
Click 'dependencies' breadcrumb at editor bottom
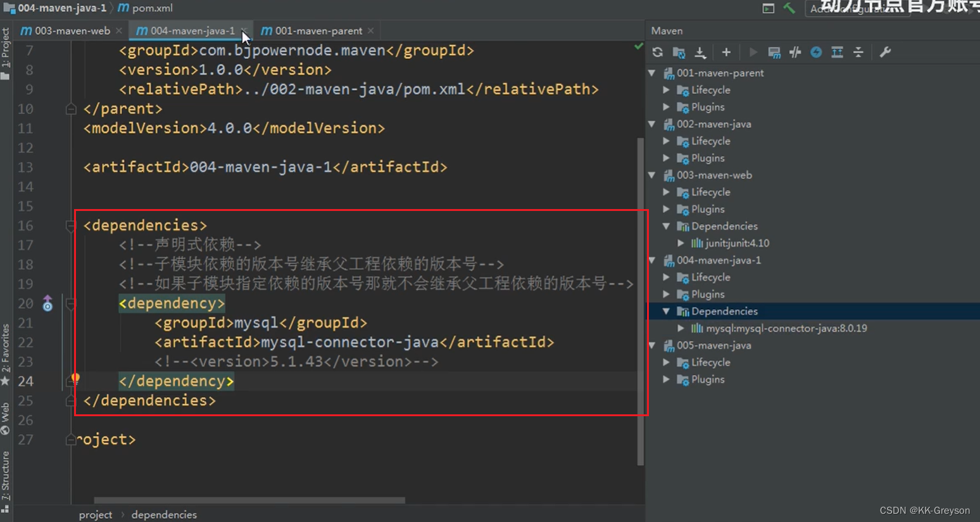[x=164, y=514]
